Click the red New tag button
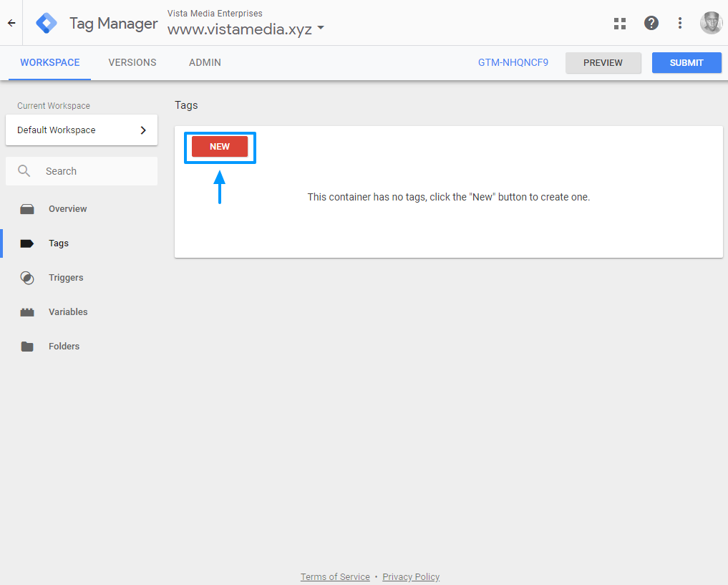Screen dimensions: 728x585 tap(220, 147)
